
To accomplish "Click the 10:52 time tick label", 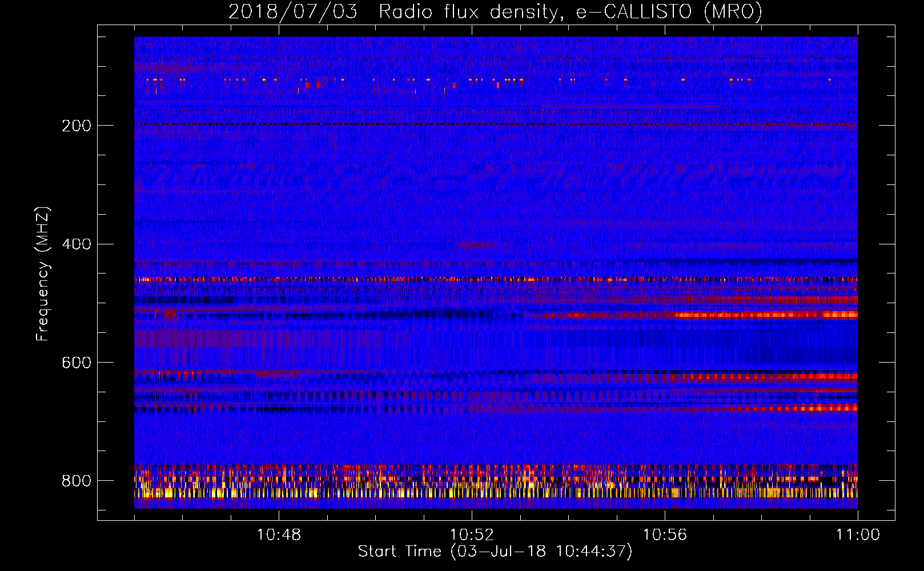I will tap(472, 535).
